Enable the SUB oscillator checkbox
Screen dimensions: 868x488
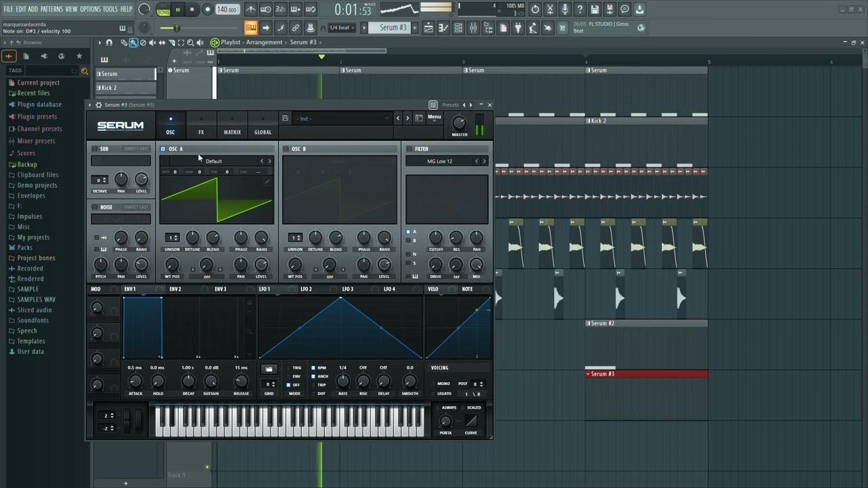tap(95, 148)
